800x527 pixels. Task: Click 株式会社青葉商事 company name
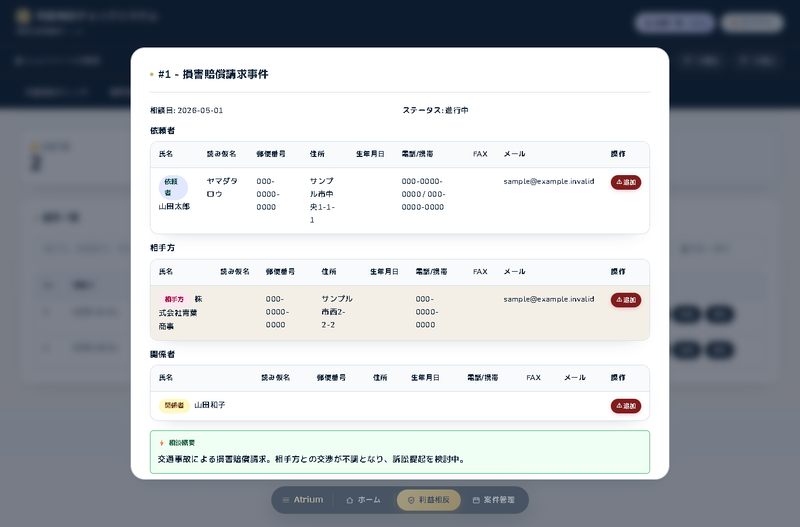click(180, 312)
